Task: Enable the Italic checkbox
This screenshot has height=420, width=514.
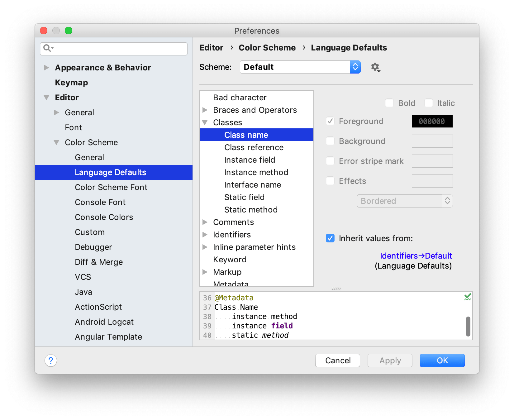Action: [x=429, y=103]
